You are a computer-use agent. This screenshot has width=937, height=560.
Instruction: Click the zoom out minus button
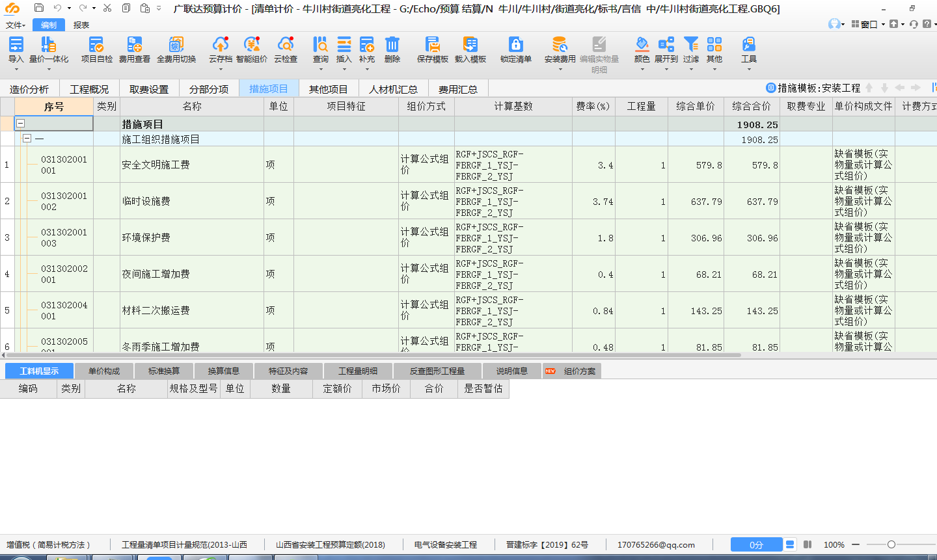[x=856, y=544]
